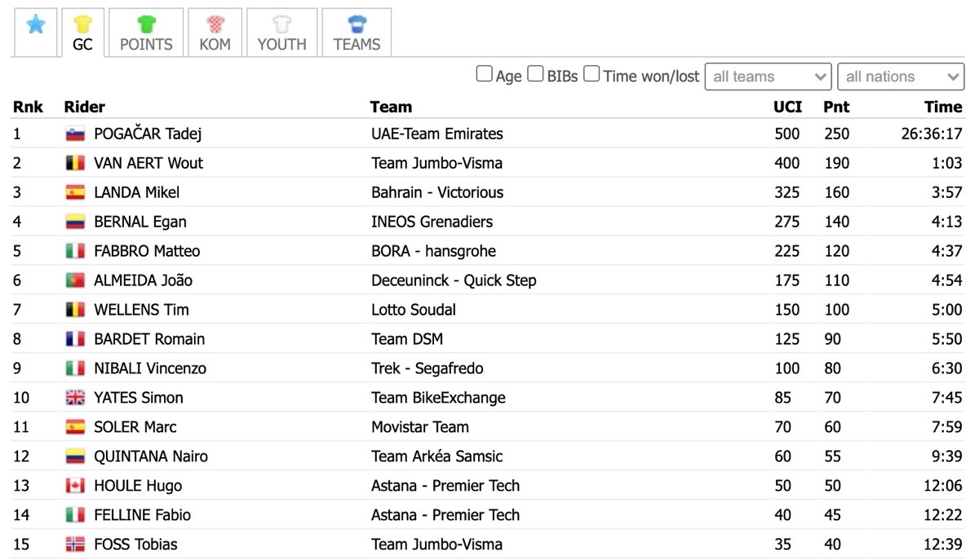This screenshot has width=979, height=560.
Task: Open the blue jersey TEAMS tab
Action: pos(357,33)
